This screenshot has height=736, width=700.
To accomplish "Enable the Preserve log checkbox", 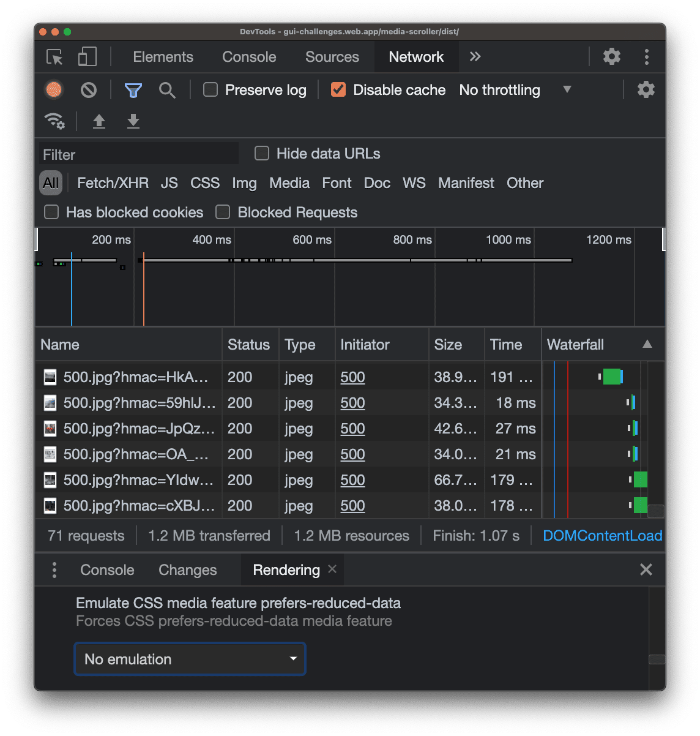I will click(210, 89).
